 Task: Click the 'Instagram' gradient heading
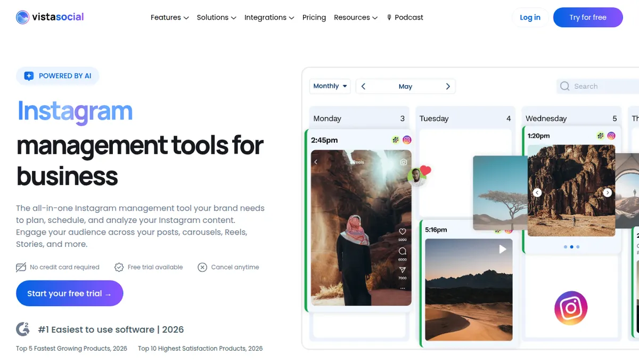point(75,112)
